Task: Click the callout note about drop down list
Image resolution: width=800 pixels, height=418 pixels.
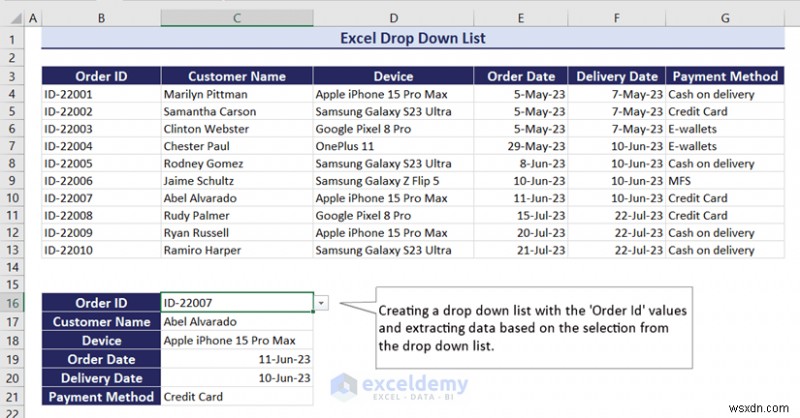Action: (534, 328)
